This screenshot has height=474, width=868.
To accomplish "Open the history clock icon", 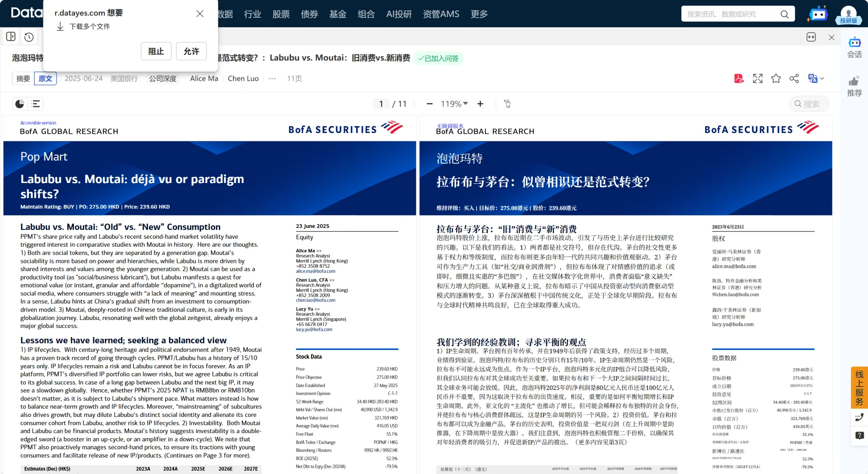I will coord(29,37).
